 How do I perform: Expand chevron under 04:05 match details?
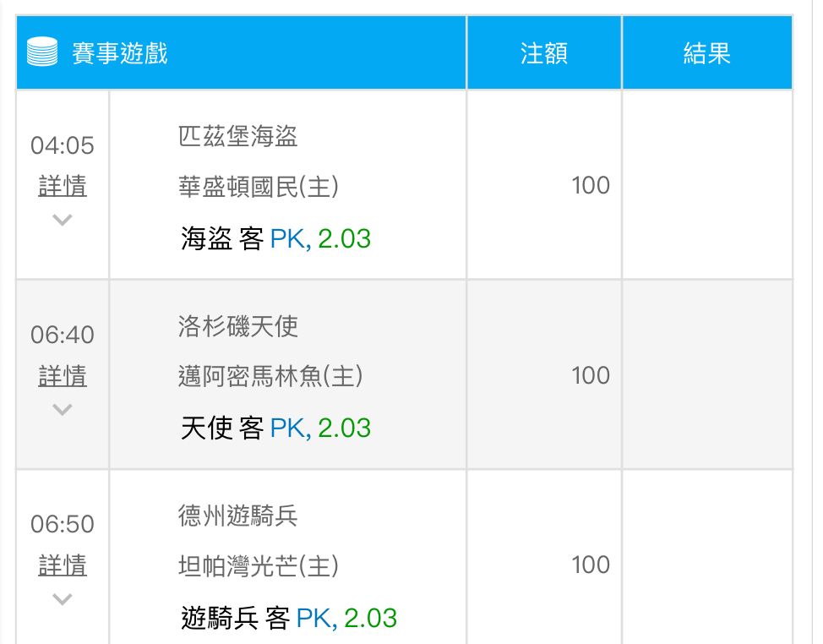[x=63, y=221]
